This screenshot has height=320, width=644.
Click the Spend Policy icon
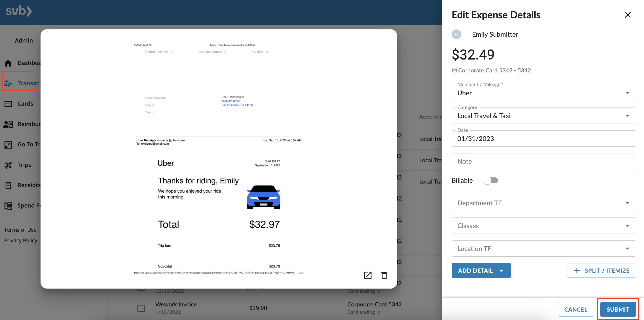8,206
